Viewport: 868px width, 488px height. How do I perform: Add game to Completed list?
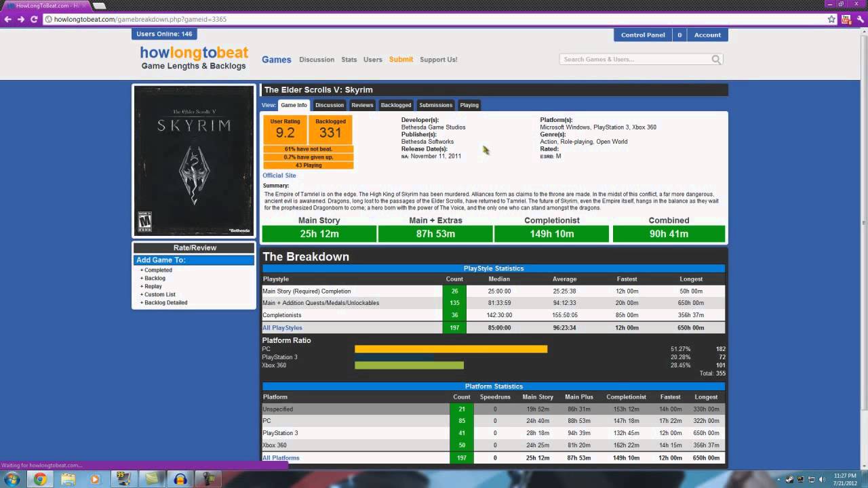click(156, 270)
